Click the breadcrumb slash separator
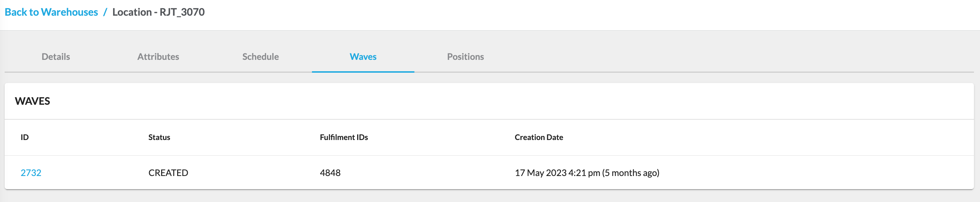This screenshot has width=980, height=202. point(105,12)
